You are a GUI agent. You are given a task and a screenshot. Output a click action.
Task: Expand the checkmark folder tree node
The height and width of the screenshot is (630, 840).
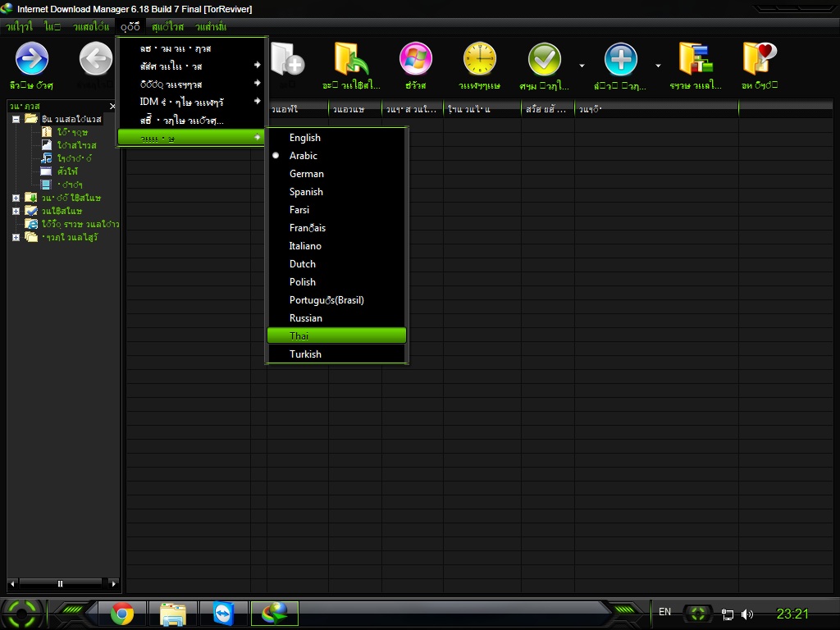(x=16, y=211)
